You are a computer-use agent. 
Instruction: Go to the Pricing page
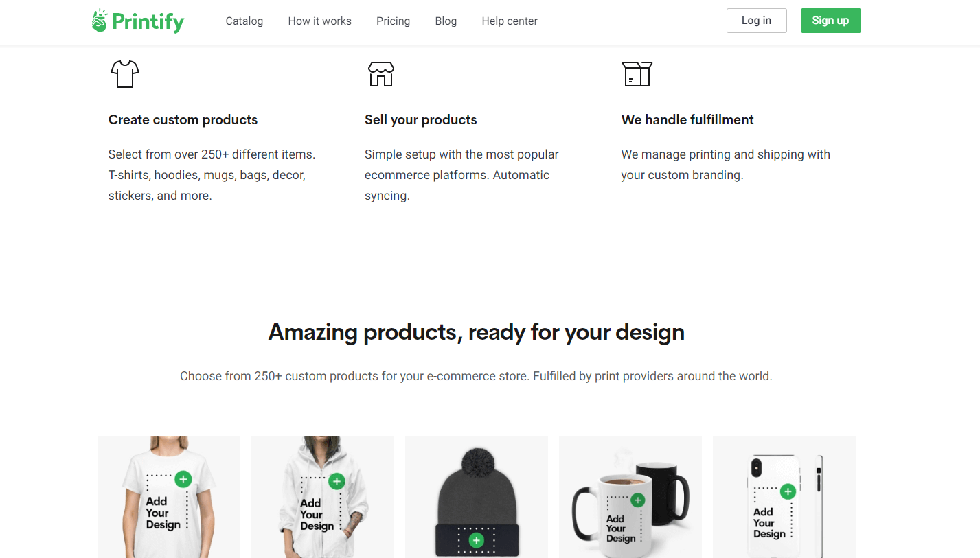[x=393, y=21]
